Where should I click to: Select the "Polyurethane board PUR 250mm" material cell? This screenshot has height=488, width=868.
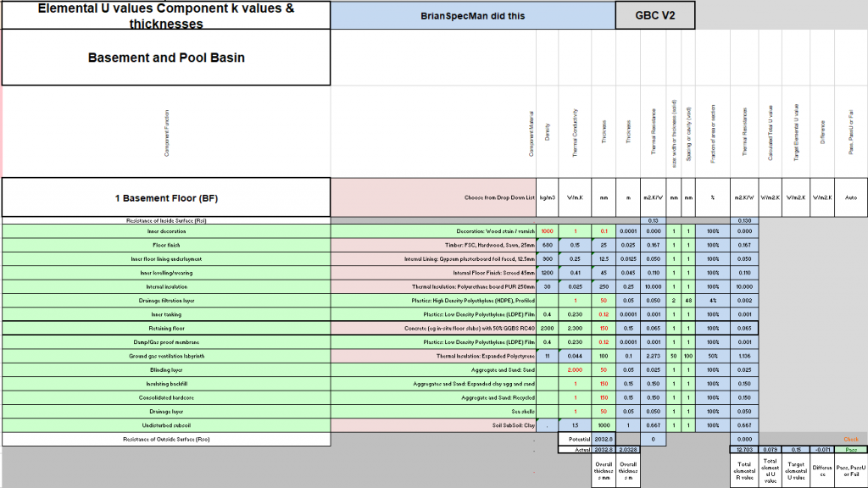click(x=433, y=286)
